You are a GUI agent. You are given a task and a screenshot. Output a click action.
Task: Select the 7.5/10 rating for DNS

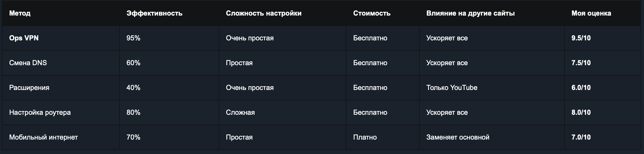coord(581,63)
